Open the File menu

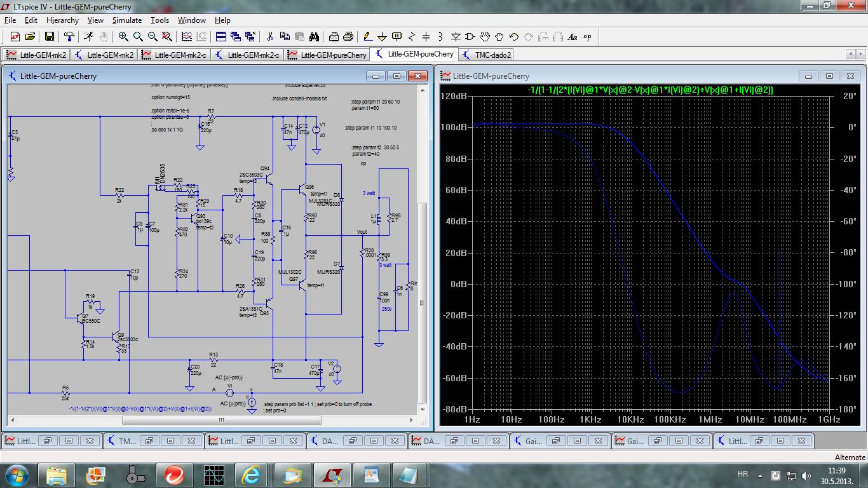coord(10,20)
